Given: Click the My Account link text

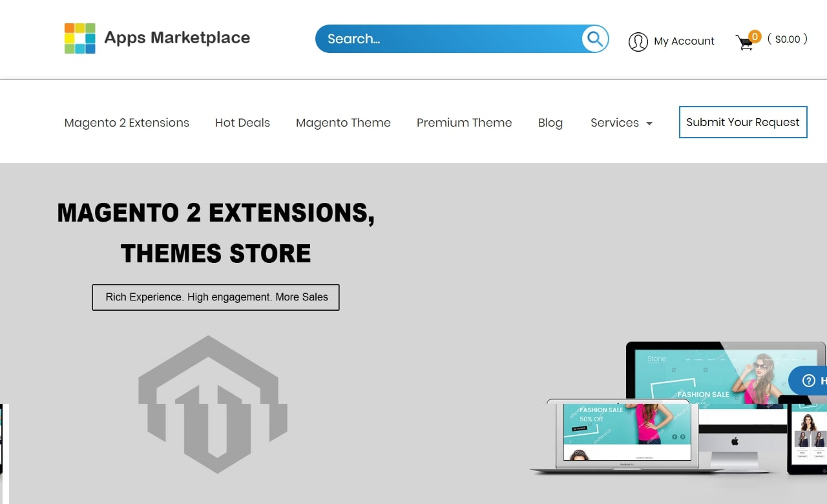Looking at the screenshot, I should pyautogui.click(x=684, y=41).
